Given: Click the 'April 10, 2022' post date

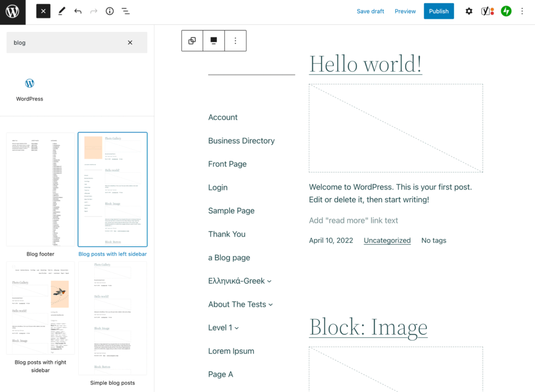Looking at the screenshot, I should [331, 240].
